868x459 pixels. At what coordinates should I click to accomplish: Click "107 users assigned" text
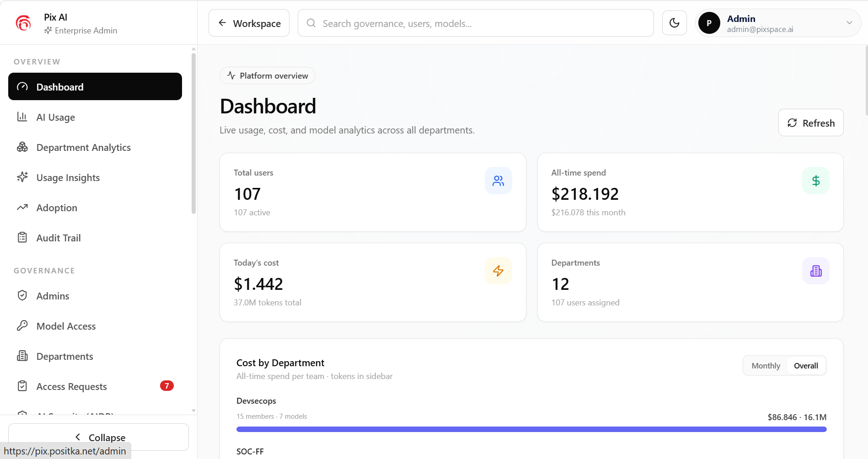[585, 302]
